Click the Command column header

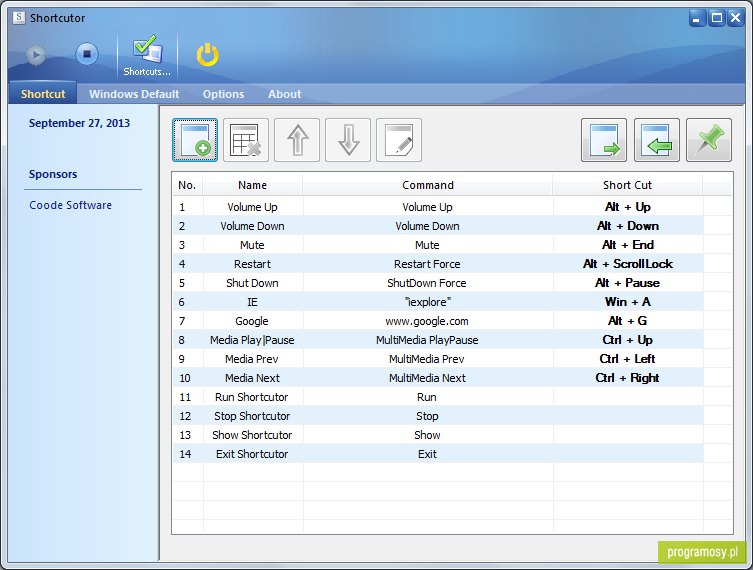coord(427,185)
